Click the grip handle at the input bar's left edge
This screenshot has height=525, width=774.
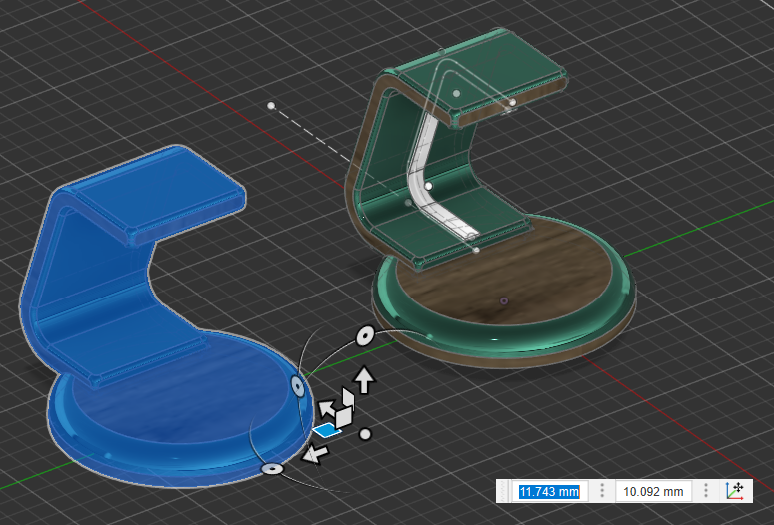point(503,491)
